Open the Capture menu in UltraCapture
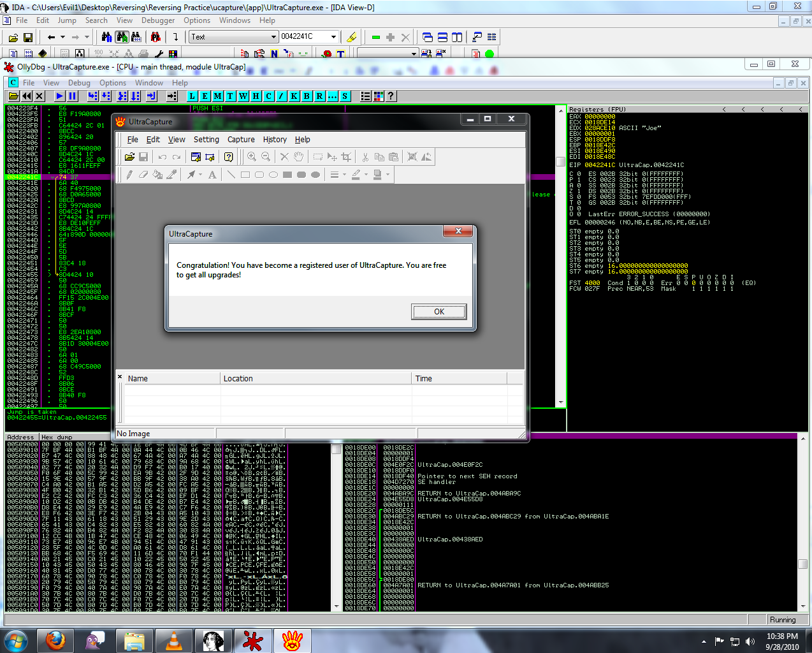 pos(241,140)
